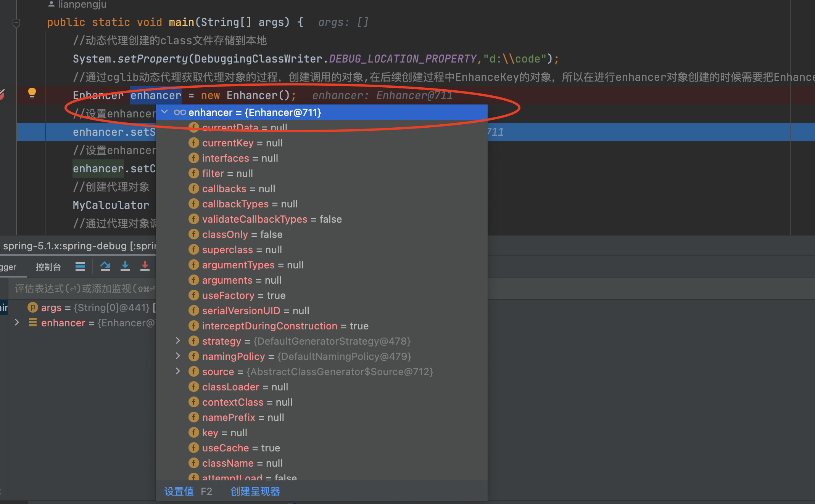This screenshot has height=504, width=815.
Task: Click the field icon beside namingPolicy
Action: [x=194, y=356]
